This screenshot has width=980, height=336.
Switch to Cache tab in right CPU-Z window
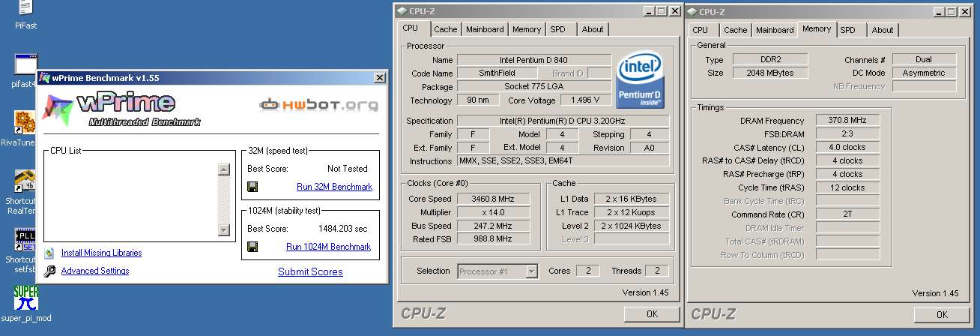tap(735, 30)
